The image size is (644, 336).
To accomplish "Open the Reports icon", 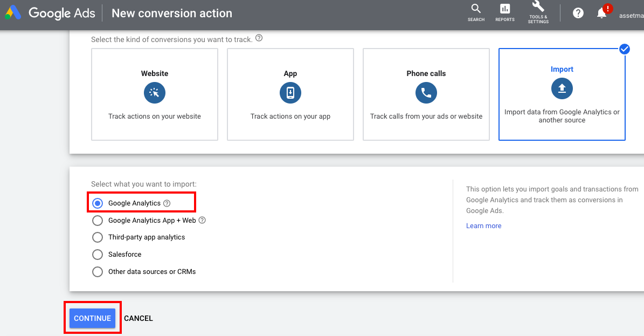I will click(x=505, y=12).
